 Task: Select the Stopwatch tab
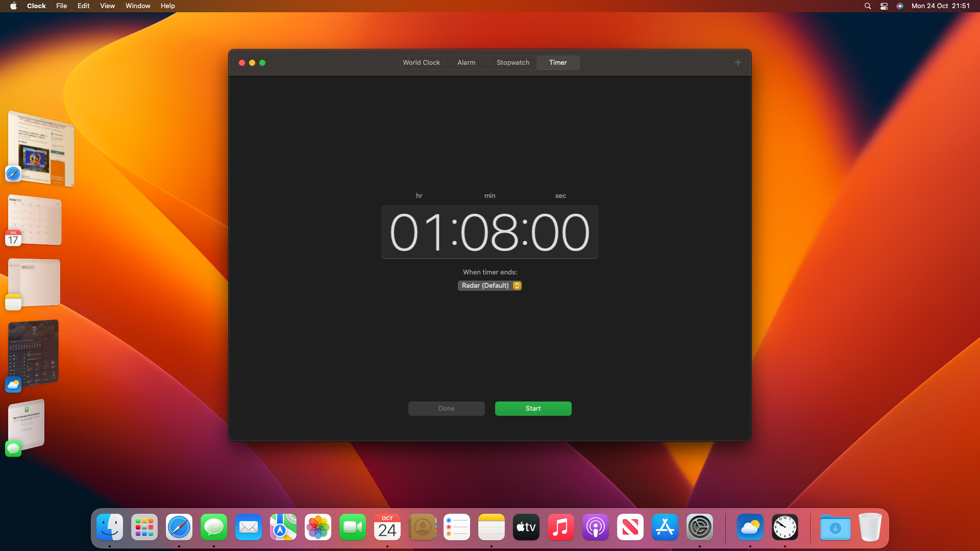pyautogui.click(x=513, y=63)
